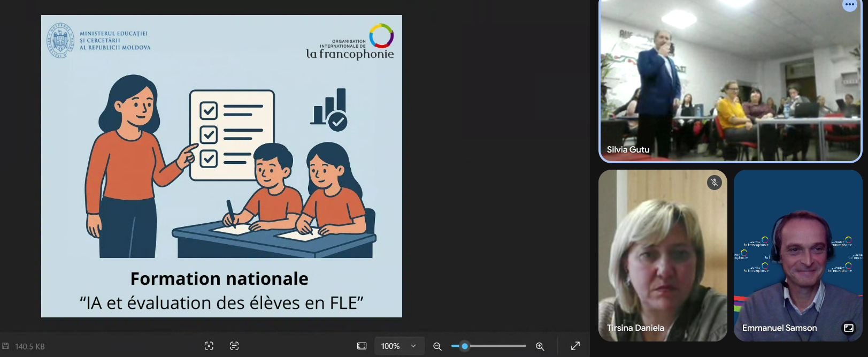Click the la francophonie logo on the slide
The image size is (868, 357).
pyautogui.click(x=350, y=42)
